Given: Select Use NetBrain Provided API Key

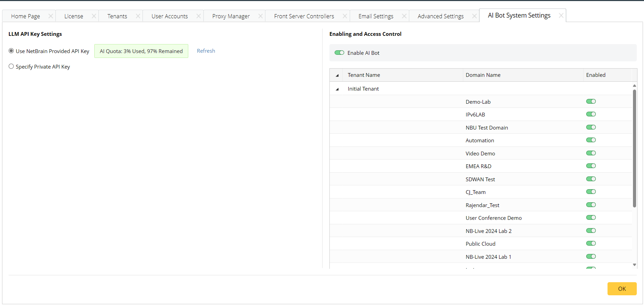Looking at the screenshot, I should 11,51.
